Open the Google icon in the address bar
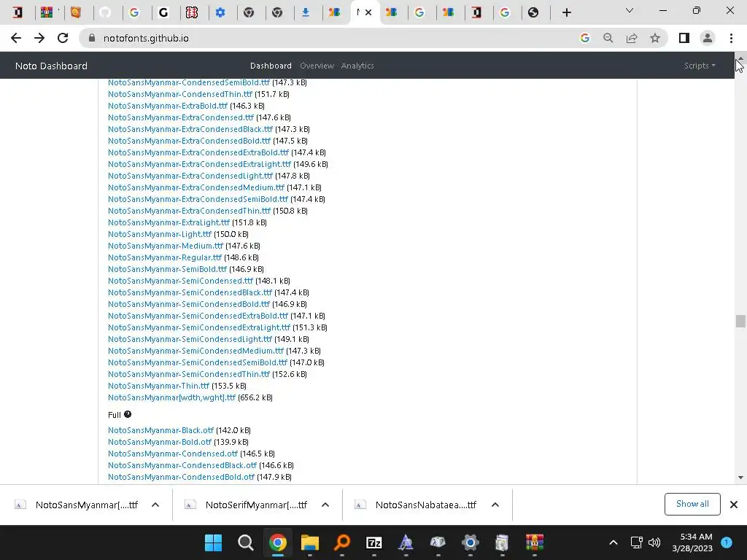The width and height of the screenshot is (747, 560). pyautogui.click(x=584, y=38)
